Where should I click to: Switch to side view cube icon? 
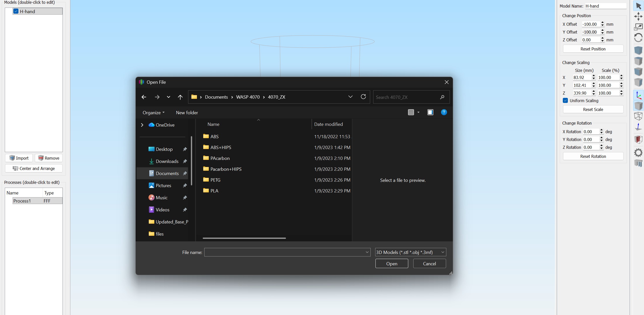pos(638,82)
